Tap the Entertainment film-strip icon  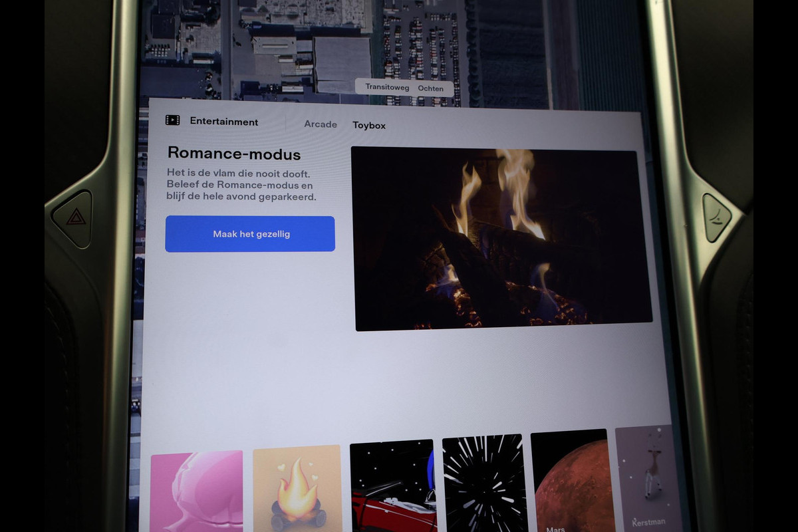172,120
